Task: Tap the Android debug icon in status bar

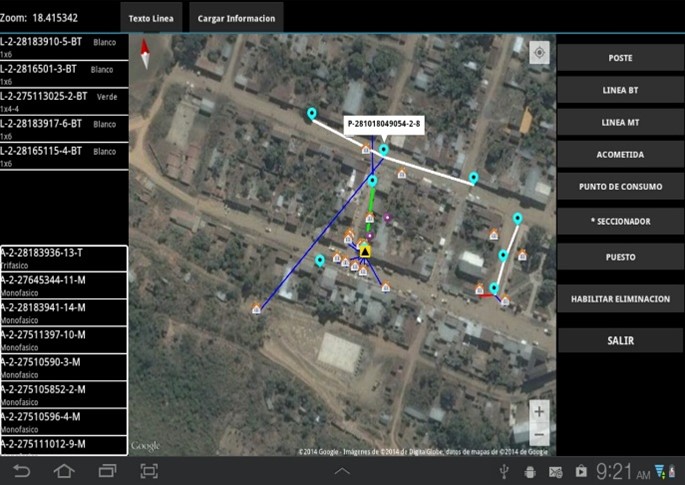Action: tap(530, 472)
